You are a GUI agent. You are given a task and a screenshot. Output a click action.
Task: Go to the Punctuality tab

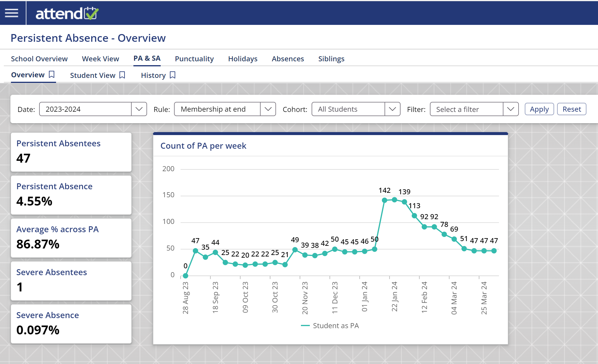click(x=194, y=59)
